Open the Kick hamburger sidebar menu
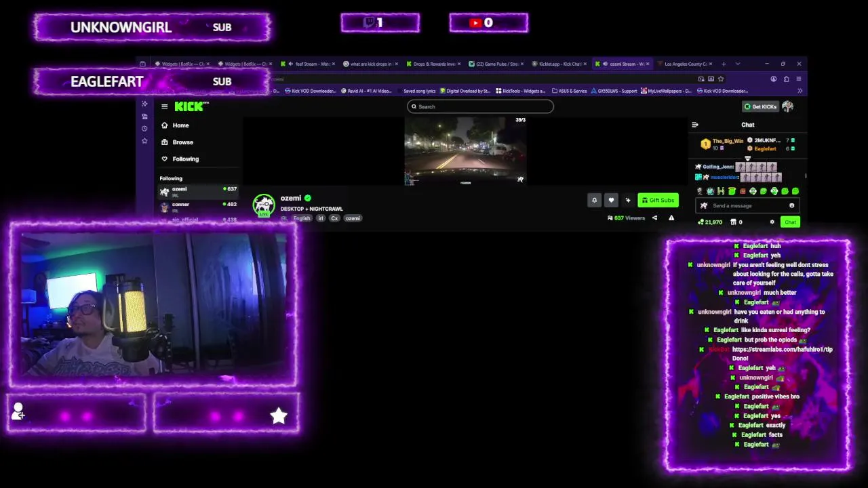 pyautogui.click(x=164, y=106)
